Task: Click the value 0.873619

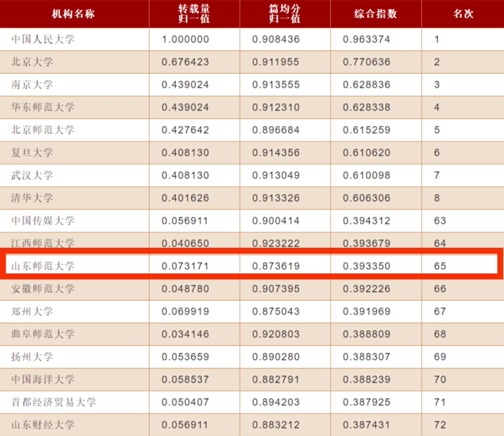Action: pos(276,266)
